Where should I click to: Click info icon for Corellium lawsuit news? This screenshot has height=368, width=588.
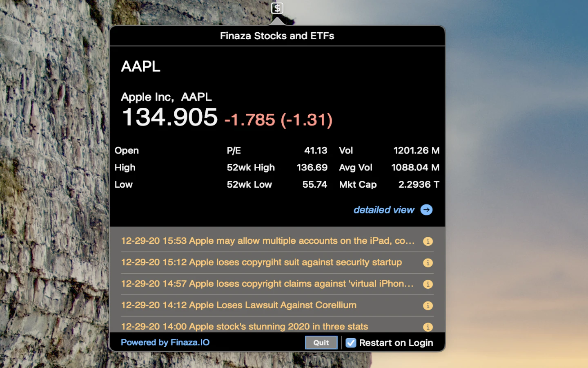[x=428, y=305]
